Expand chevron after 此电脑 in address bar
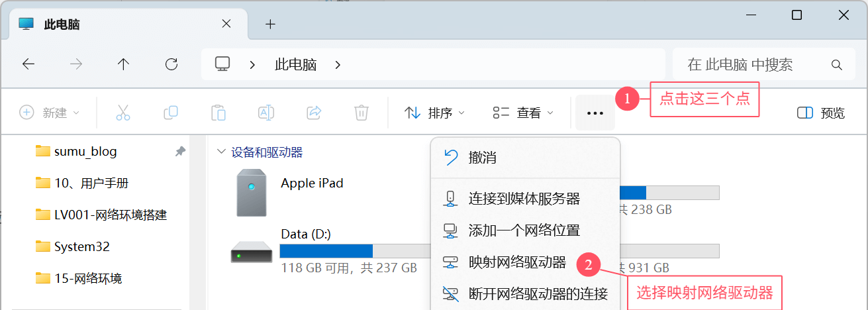 coord(338,65)
